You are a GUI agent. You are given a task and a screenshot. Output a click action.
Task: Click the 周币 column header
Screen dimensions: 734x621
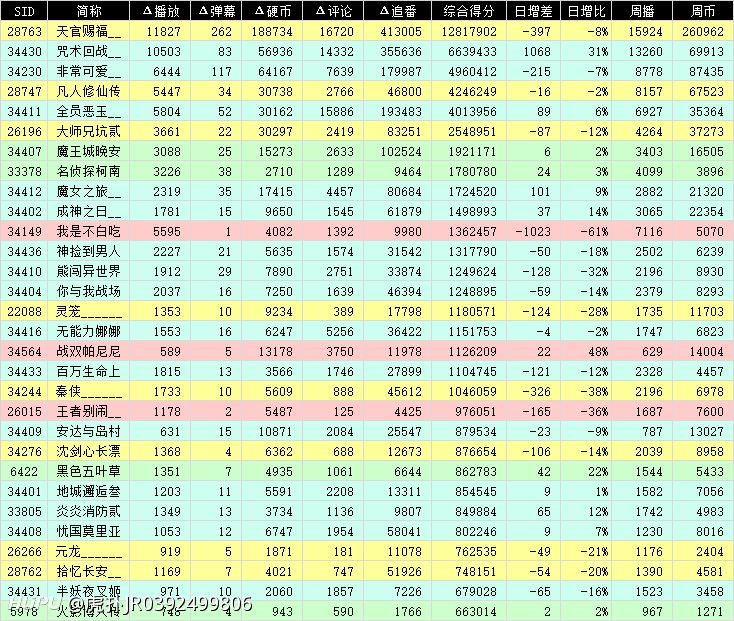pos(703,11)
